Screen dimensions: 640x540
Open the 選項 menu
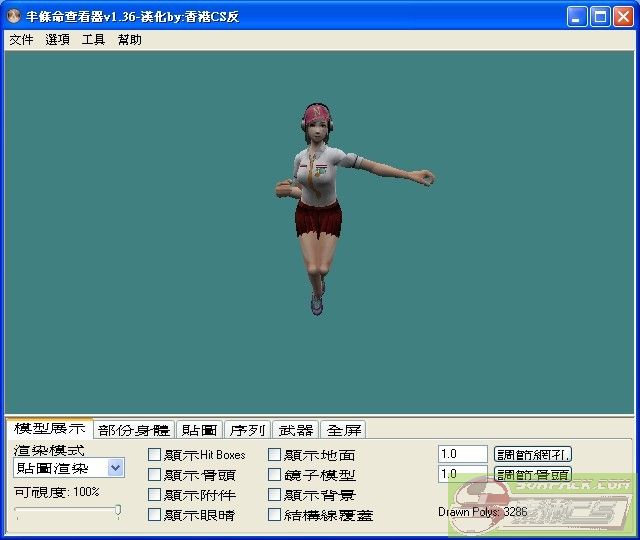tap(57, 40)
